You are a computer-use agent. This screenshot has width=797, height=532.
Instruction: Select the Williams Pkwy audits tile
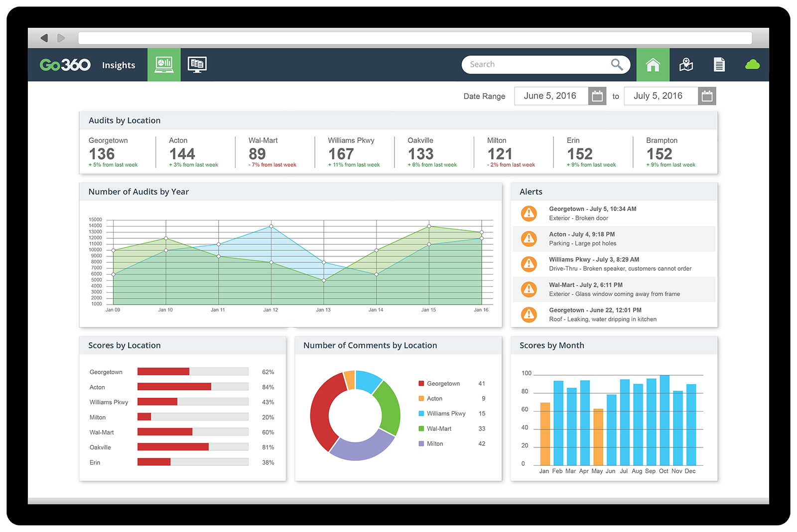pyautogui.click(x=354, y=152)
